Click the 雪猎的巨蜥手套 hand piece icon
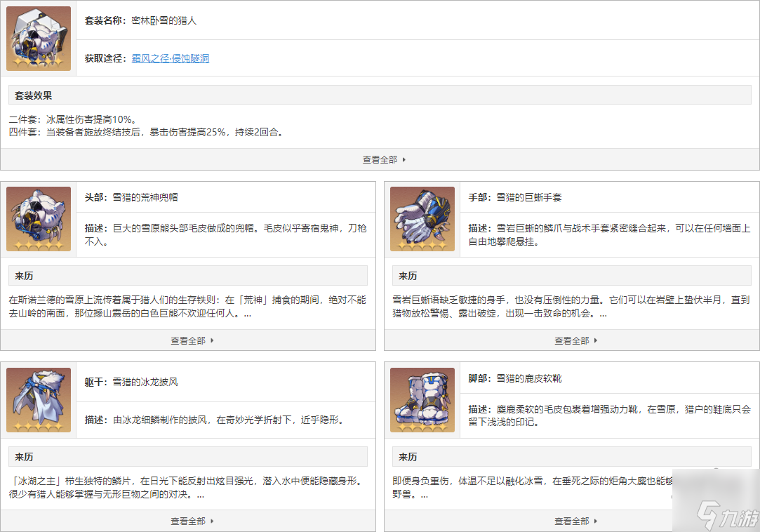The image size is (760, 532). [422, 219]
